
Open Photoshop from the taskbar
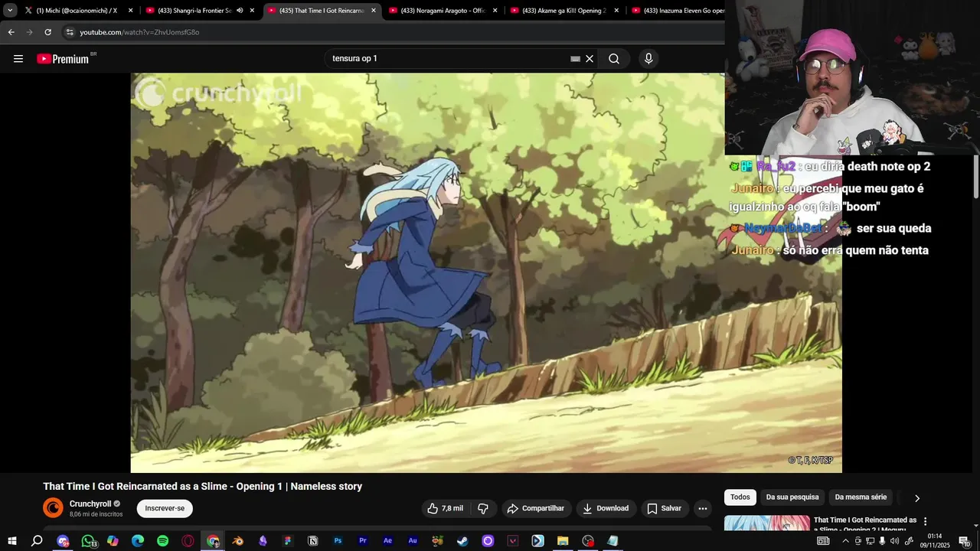point(338,541)
